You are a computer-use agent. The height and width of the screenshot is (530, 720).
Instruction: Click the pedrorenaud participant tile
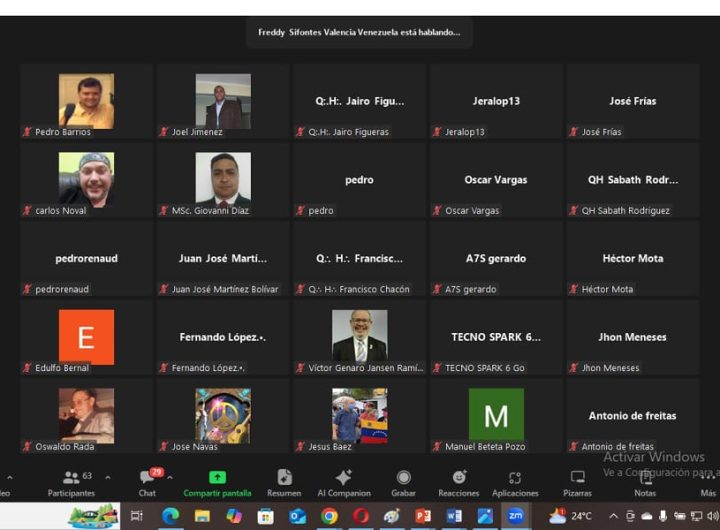(86, 259)
